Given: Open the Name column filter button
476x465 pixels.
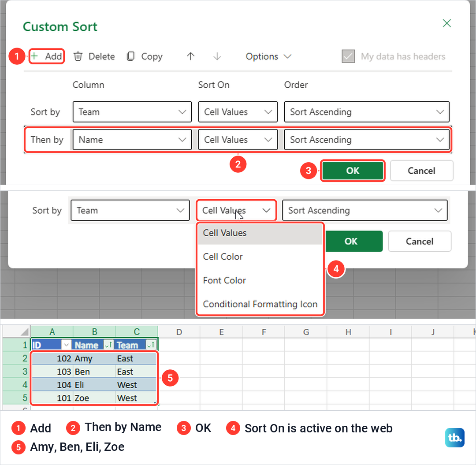Looking at the screenshot, I should point(108,345).
